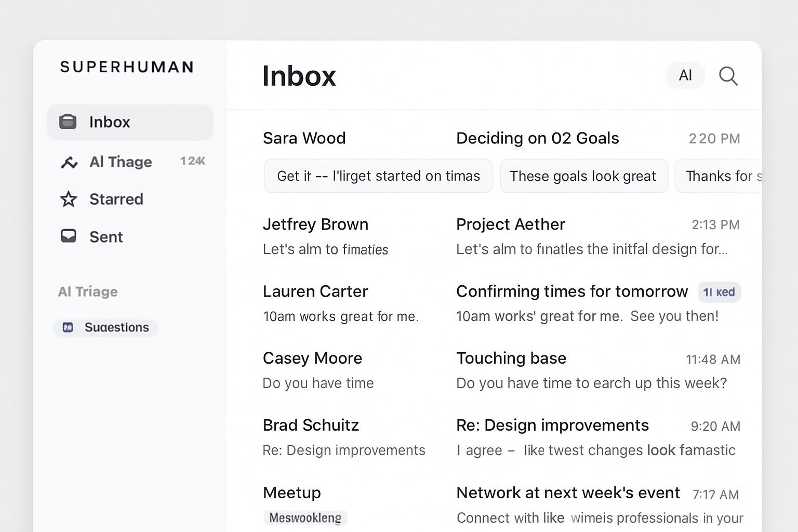Click the Inbox page heading

pos(299,76)
